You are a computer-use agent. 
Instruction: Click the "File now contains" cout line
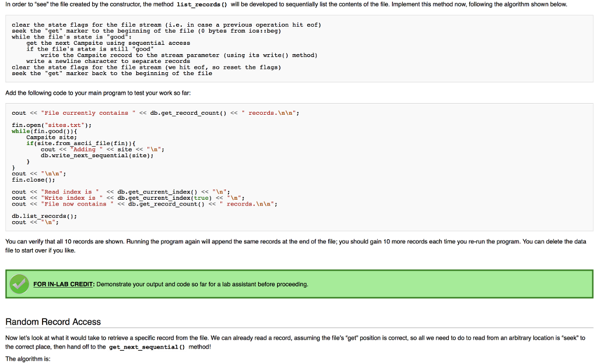(x=145, y=204)
